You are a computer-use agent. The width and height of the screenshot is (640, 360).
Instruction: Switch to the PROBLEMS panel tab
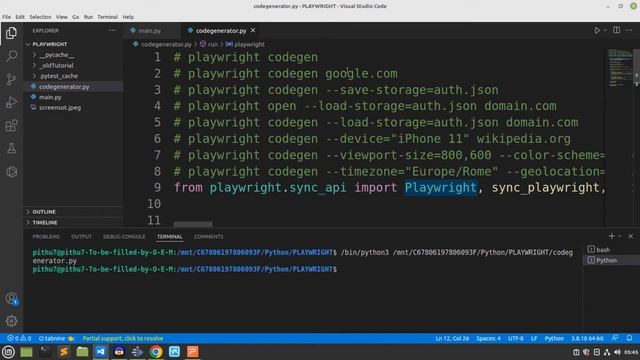(x=46, y=236)
